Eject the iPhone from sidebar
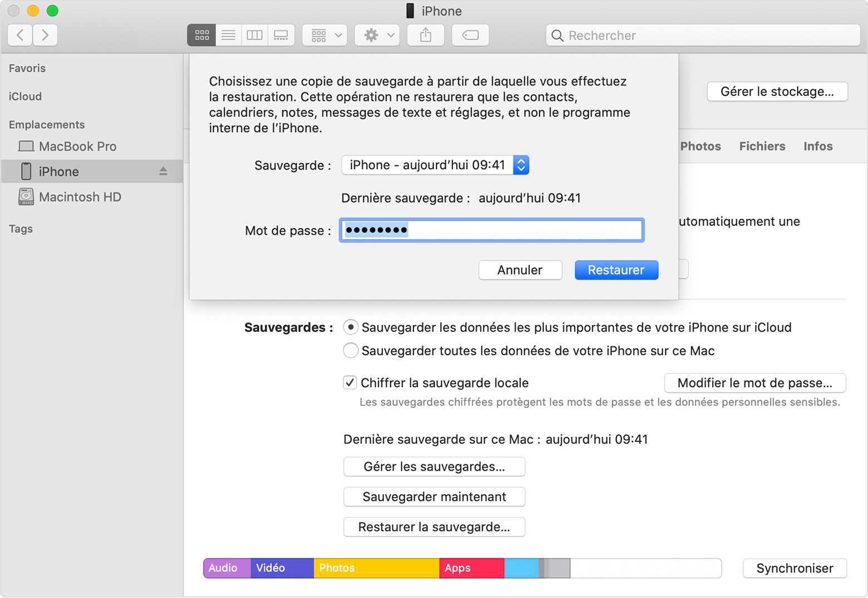This screenshot has height=598, width=868. [163, 171]
